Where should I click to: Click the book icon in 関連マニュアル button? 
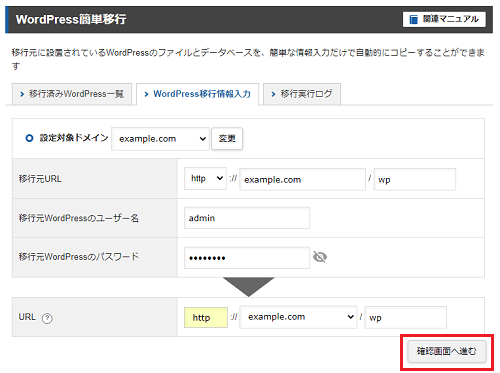pyautogui.click(x=413, y=19)
